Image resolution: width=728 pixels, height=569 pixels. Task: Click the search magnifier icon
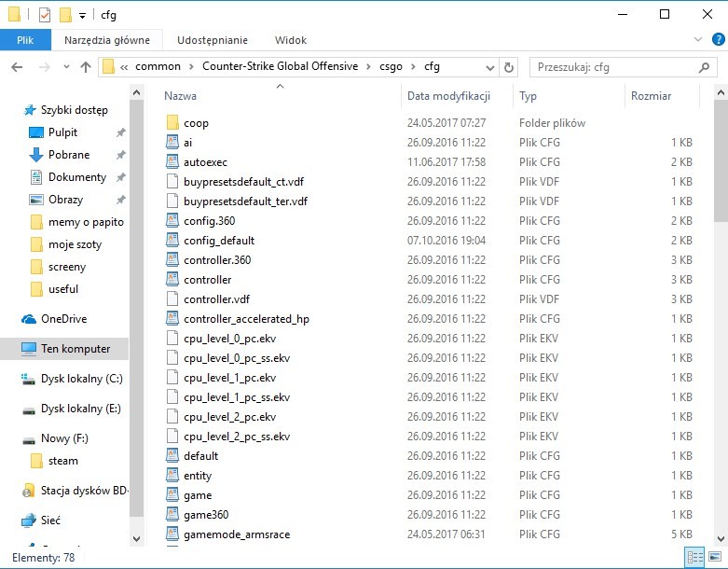pos(704,67)
